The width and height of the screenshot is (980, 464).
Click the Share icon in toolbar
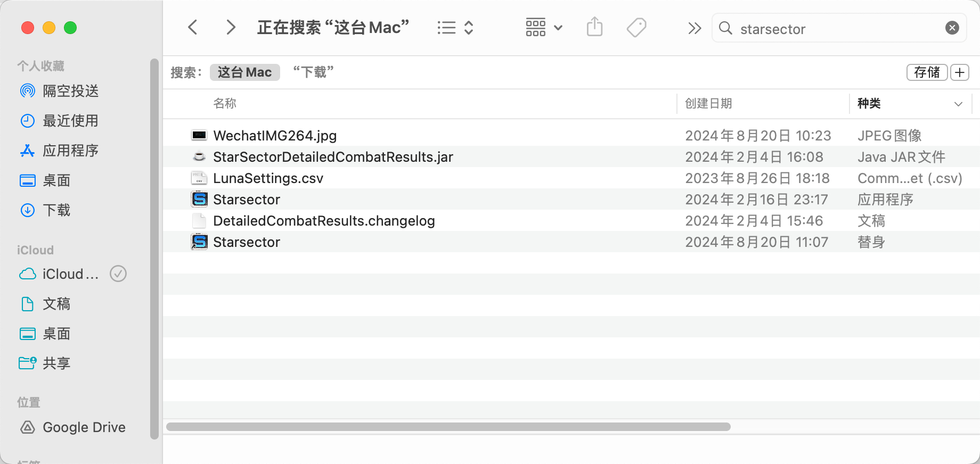pos(594,27)
